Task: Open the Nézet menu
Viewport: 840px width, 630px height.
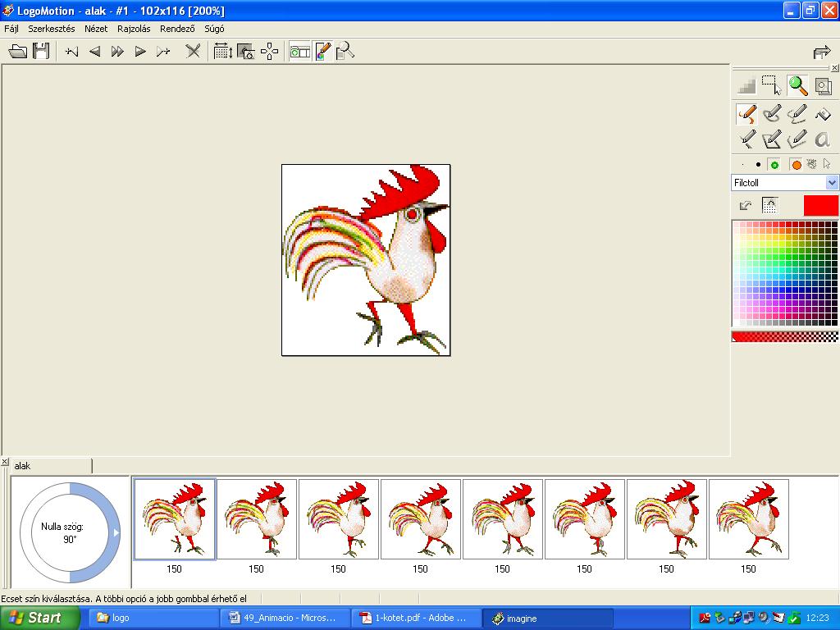Action: tap(96, 29)
